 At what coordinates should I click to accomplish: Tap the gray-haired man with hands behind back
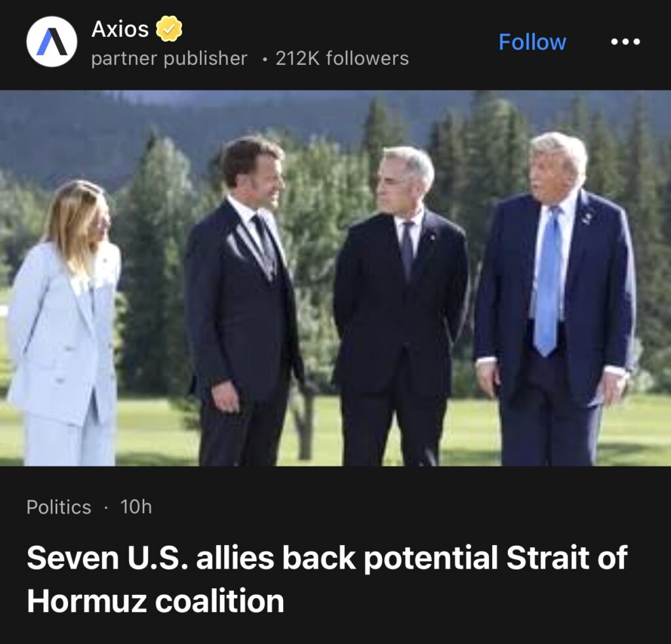400,307
